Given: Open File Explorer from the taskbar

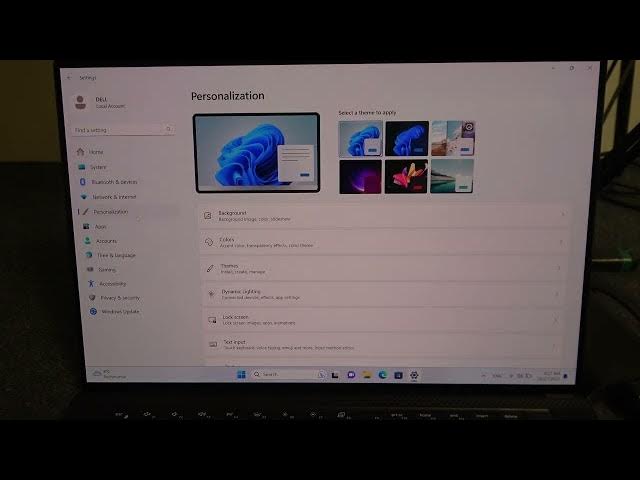Looking at the screenshot, I should pyautogui.click(x=367, y=375).
